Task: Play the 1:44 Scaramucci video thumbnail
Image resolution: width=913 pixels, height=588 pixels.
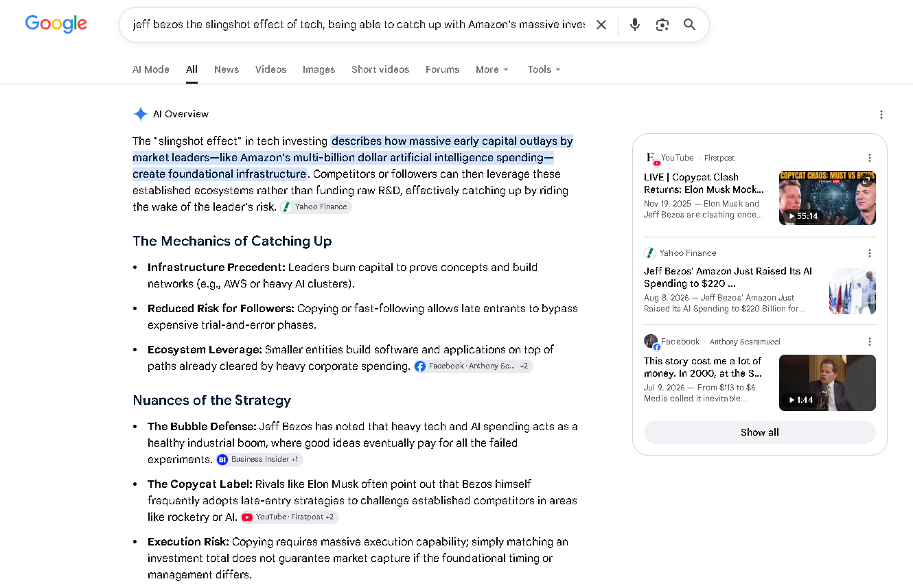Action: (827, 383)
